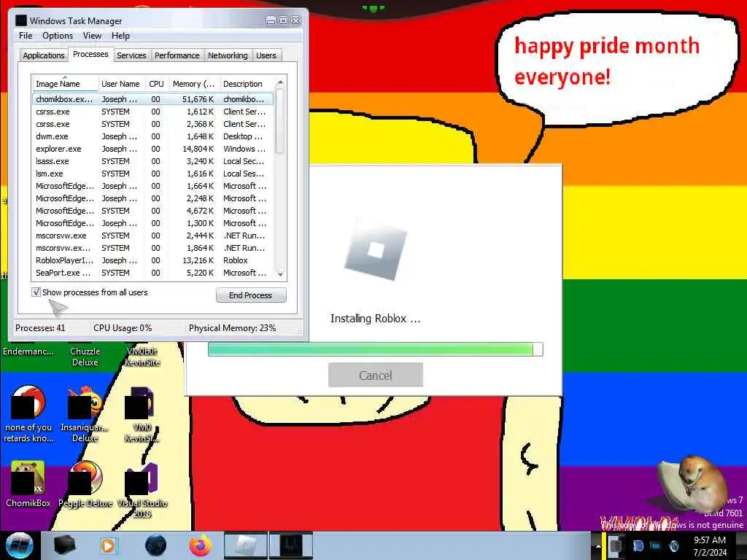Open the View menu
747x560 pixels.
(92, 36)
